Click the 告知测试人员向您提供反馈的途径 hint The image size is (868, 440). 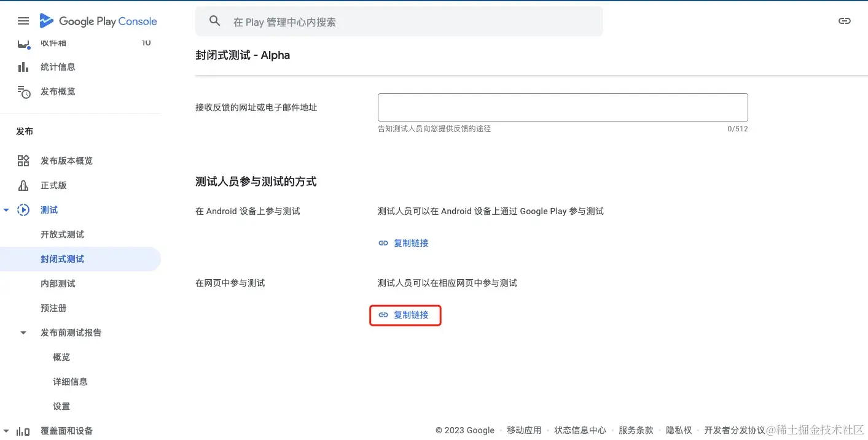click(434, 129)
